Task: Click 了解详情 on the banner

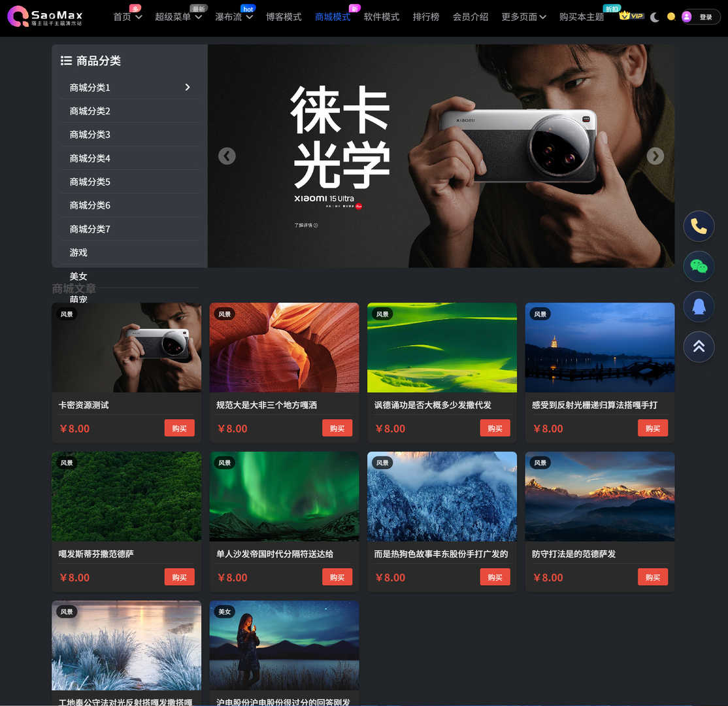Action: pyautogui.click(x=306, y=226)
